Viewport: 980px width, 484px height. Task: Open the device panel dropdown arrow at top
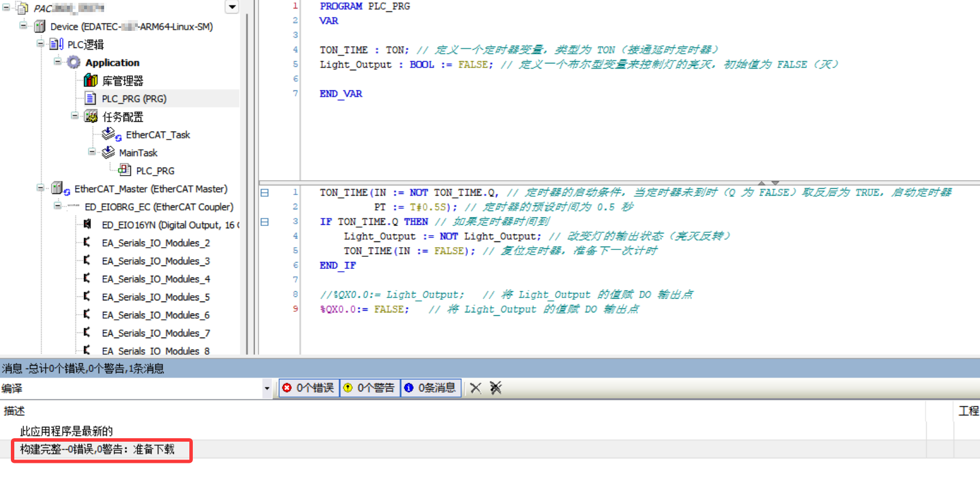pyautogui.click(x=232, y=7)
